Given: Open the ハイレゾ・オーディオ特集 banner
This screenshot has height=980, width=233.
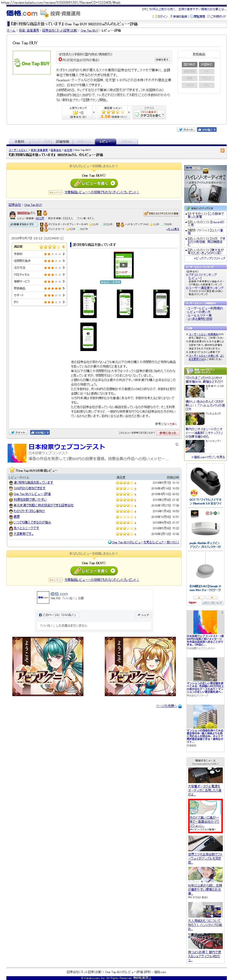Looking at the screenshot, I should (205, 184).
